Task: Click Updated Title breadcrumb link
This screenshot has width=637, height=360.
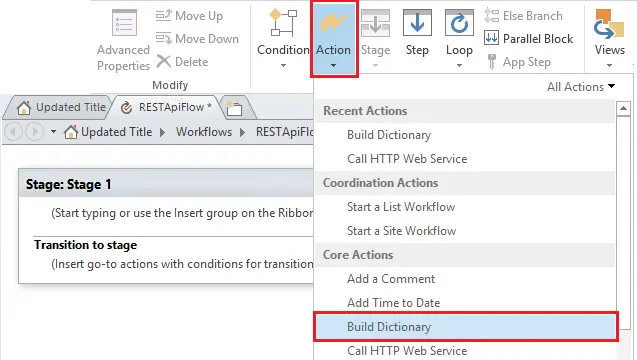Action: pyautogui.click(x=117, y=132)
